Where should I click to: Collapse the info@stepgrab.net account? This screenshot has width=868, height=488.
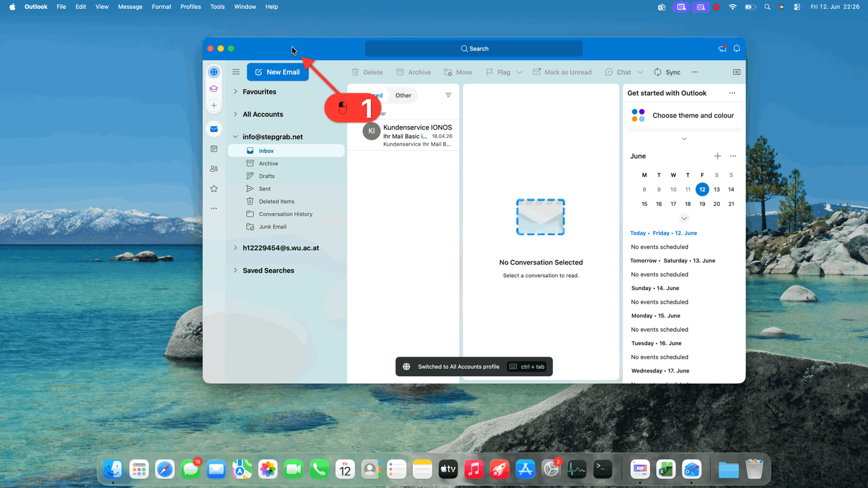click(235, 137)
